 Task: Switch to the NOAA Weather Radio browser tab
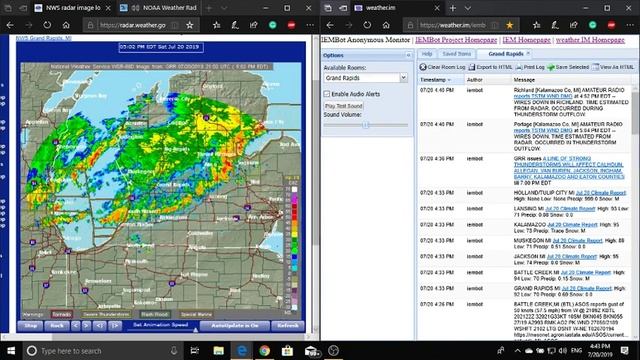(x=158, y=8)
